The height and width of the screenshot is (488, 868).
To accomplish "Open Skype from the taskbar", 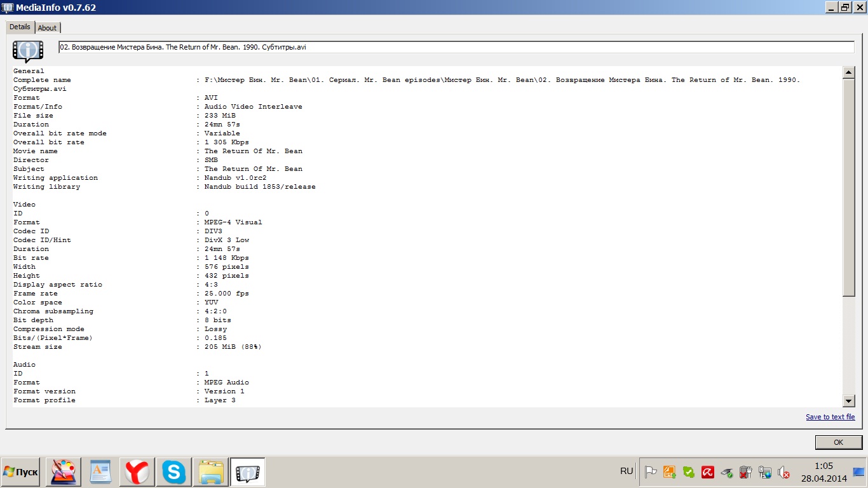I will 173,472.
